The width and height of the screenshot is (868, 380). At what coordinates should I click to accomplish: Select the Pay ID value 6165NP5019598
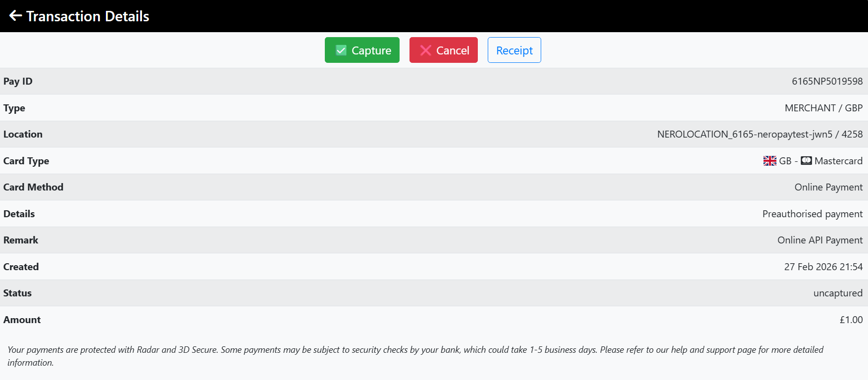[827, 81]
